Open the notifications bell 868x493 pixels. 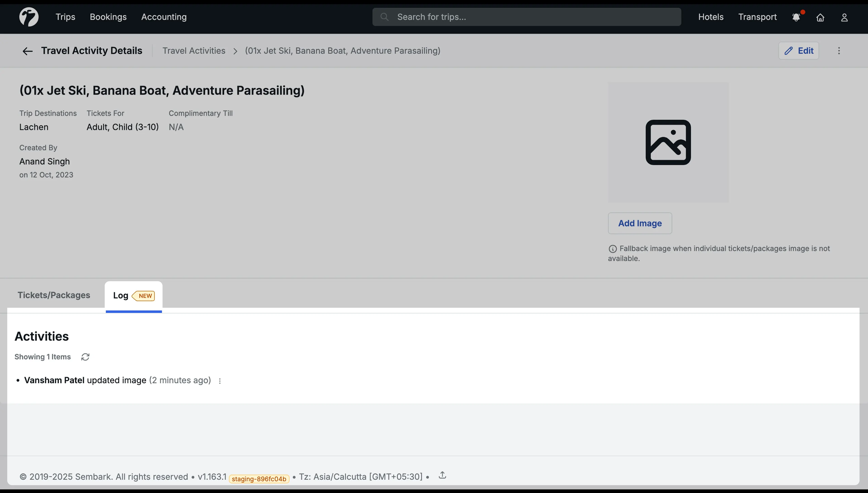point(796,17)
